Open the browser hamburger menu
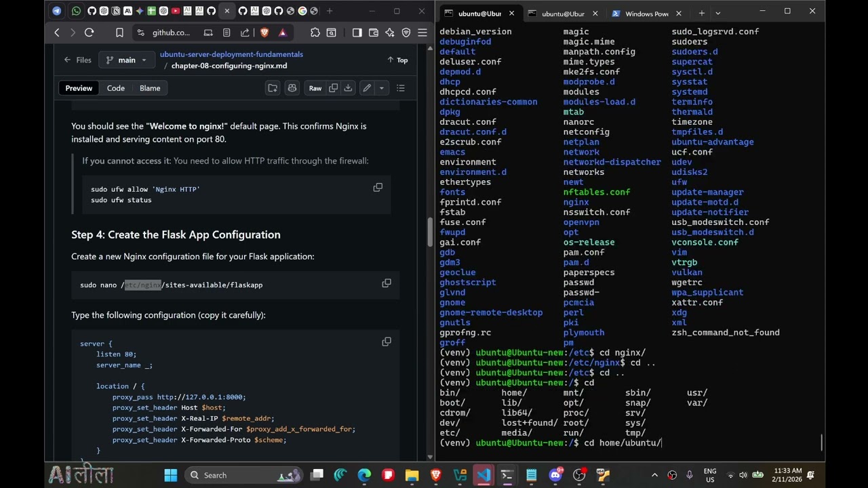The image size is (868, 488). tap(422, 33)
